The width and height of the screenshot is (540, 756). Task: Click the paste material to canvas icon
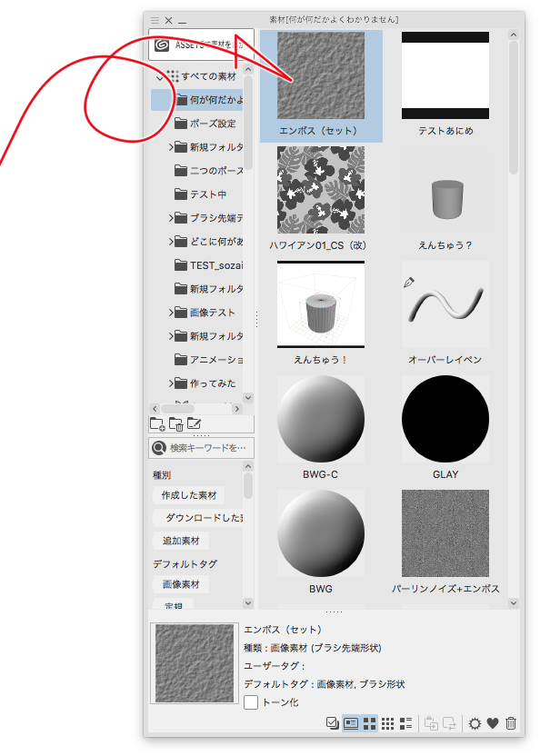point(431,722)
